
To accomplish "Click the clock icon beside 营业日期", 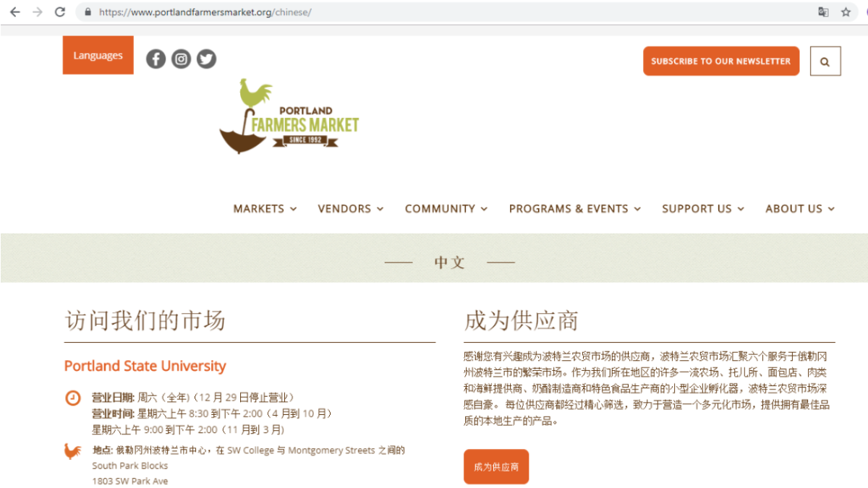I will pos(73,398).
